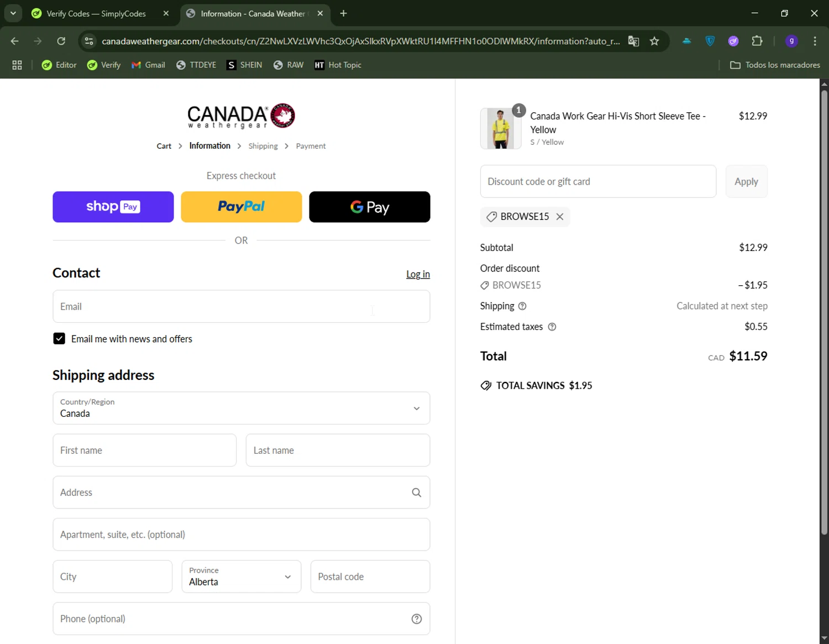Open Todos los marcadores folder
The width and height of the screenshot is (829, 644).
tap(775, 65)
